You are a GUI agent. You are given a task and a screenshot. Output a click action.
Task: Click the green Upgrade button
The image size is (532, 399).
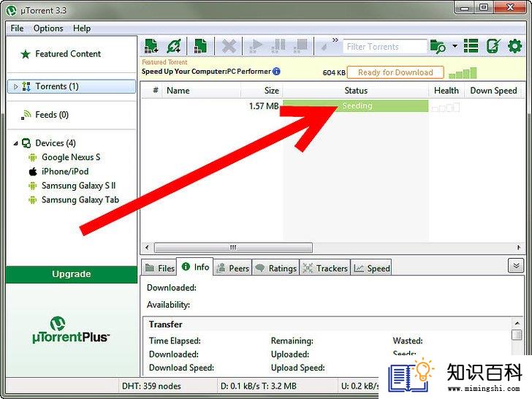pyautogui.click(x=72, y=274)
